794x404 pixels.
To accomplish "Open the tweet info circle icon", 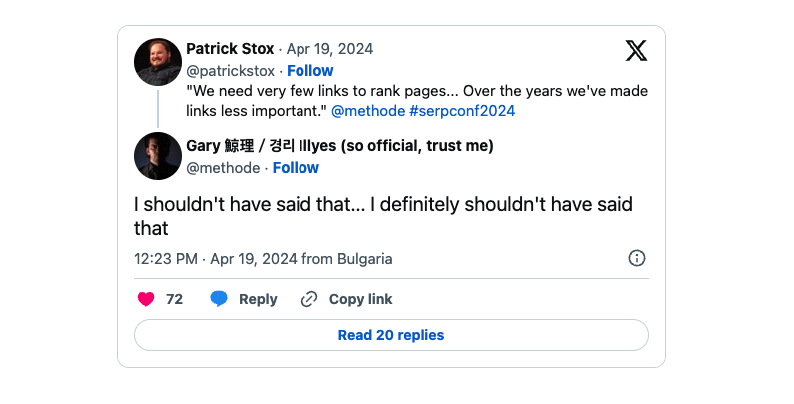I will [x=637, y=258].
